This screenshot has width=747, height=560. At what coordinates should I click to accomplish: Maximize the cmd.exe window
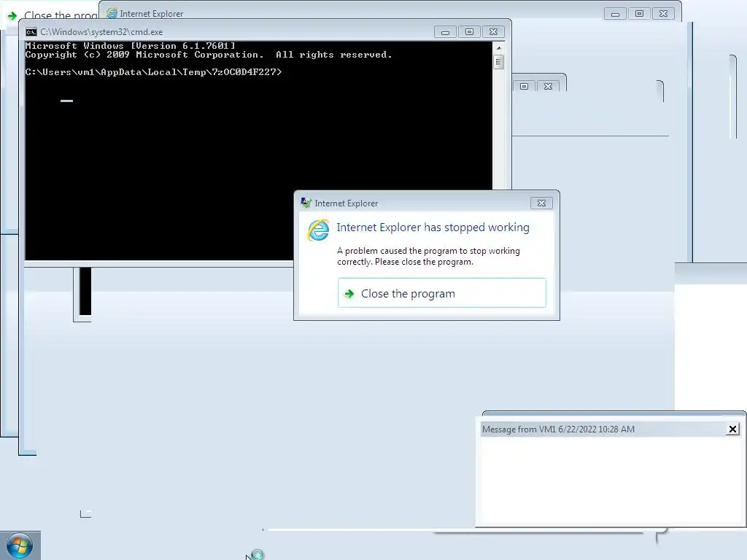[x=469, y=32]
